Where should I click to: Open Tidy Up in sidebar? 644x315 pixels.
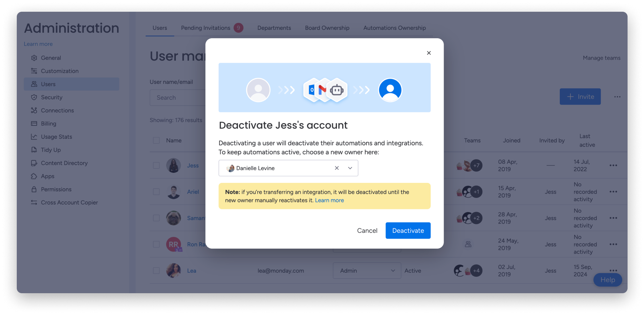(x=51, y=150)
